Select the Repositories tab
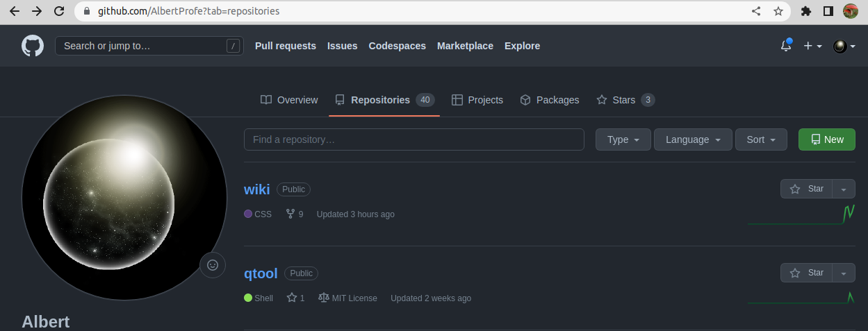Screen dimensions: 868x331 tap(384, 100)
